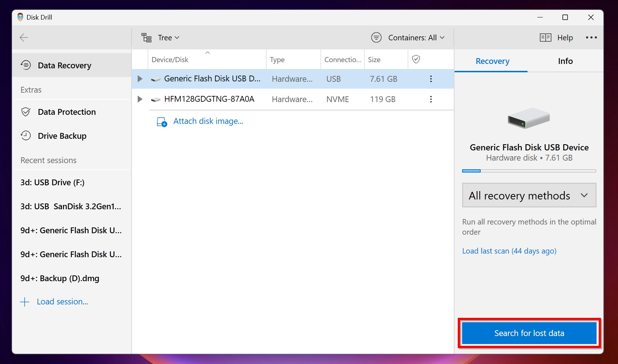Select the Generic Flash Disk USB D... row
618x364 pixels.
[x=293, y=79]
